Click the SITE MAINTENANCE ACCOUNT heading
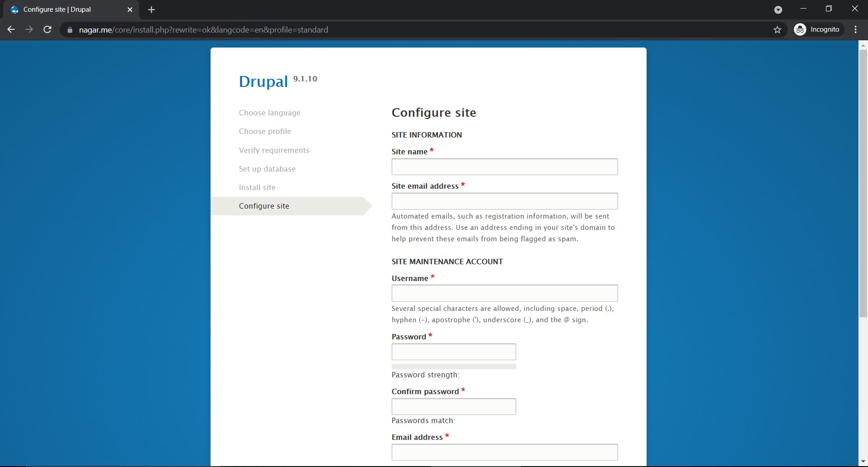The image size is (868, 467). pos(447,262)
